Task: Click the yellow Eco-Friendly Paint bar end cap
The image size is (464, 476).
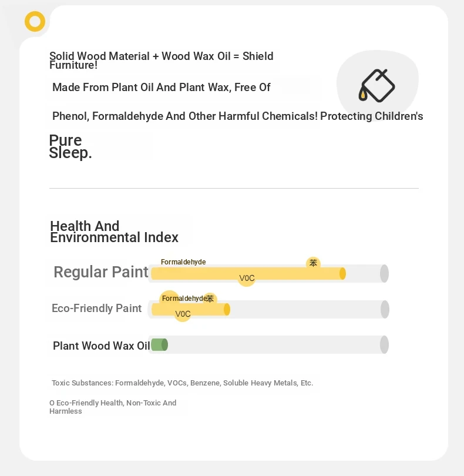Action: [227, 310]
